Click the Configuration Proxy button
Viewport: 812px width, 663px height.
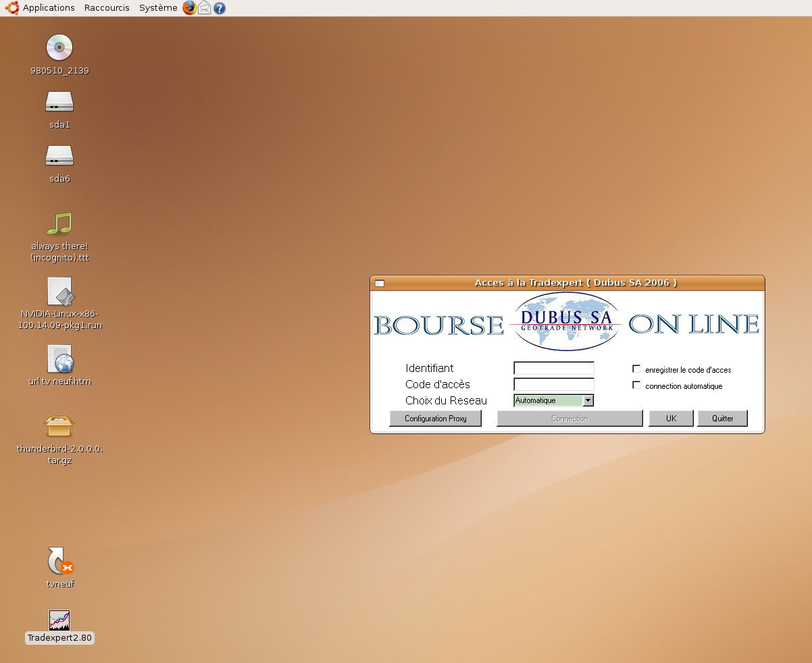(436, 419)
